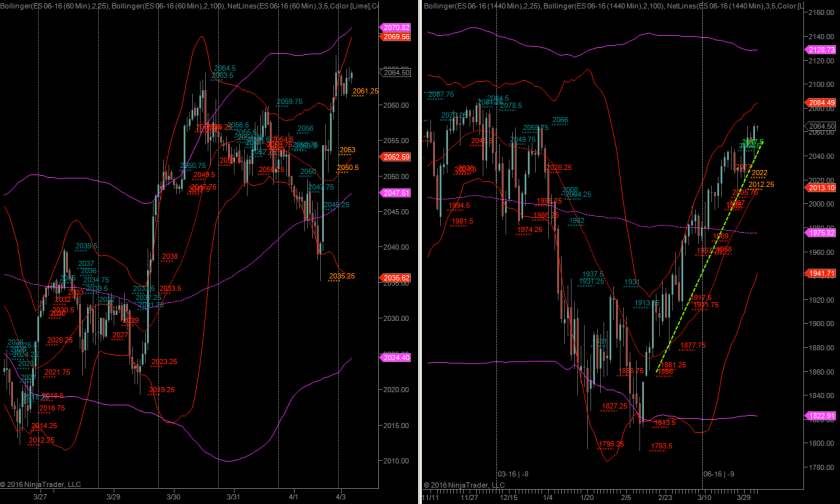Screen dimensions: 840x504
Task: Click the orange 2061.25 net line label
Action: (x=365, y=91)
